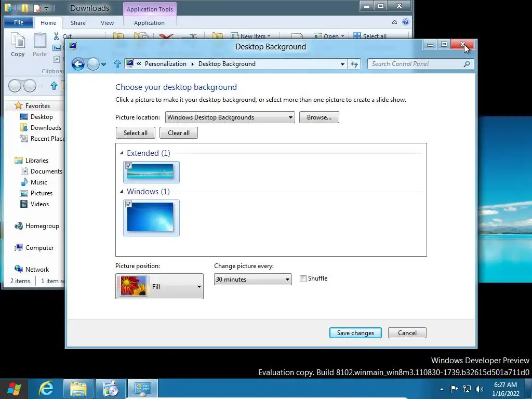
Task: Click Open in the Downloads ribbon
Action: [x=329, y=36]
